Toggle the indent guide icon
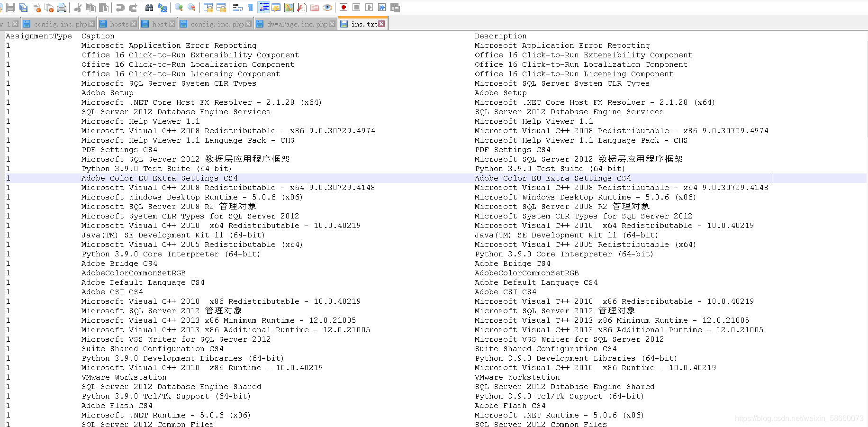This screenshot has width=868, height=427. coord(264,8)
